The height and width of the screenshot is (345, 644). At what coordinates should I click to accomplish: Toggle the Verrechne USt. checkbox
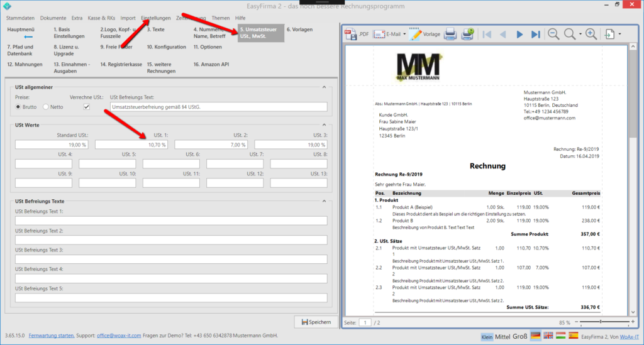click(x=86, y=107)
